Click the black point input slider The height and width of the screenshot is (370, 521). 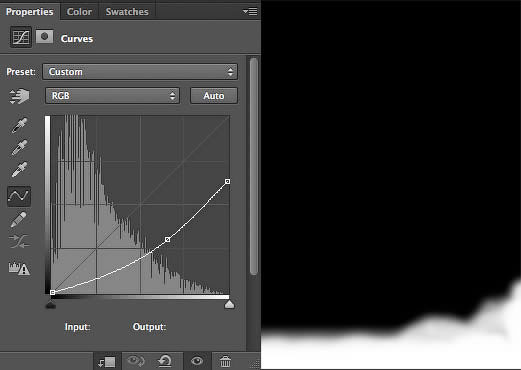(51, 304)
